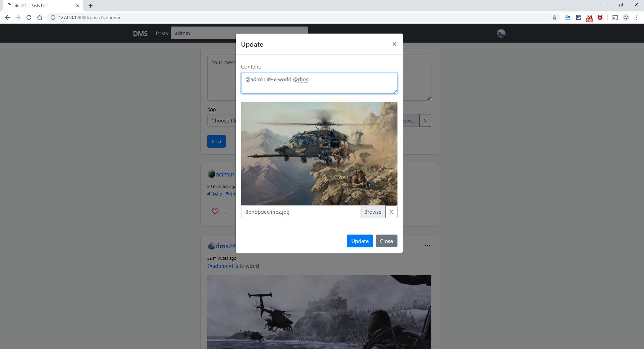
Task: Click the @admin mention in dms24 post
Action: (217, 266)
